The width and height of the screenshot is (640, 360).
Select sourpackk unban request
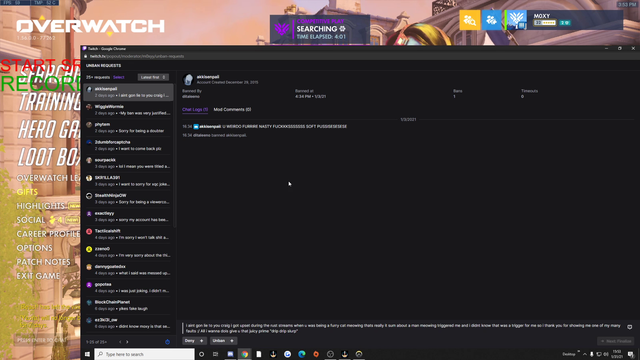pos(128,163)
